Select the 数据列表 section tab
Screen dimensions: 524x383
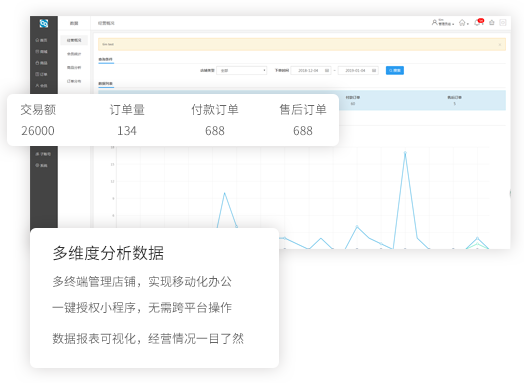coord(106,84)
